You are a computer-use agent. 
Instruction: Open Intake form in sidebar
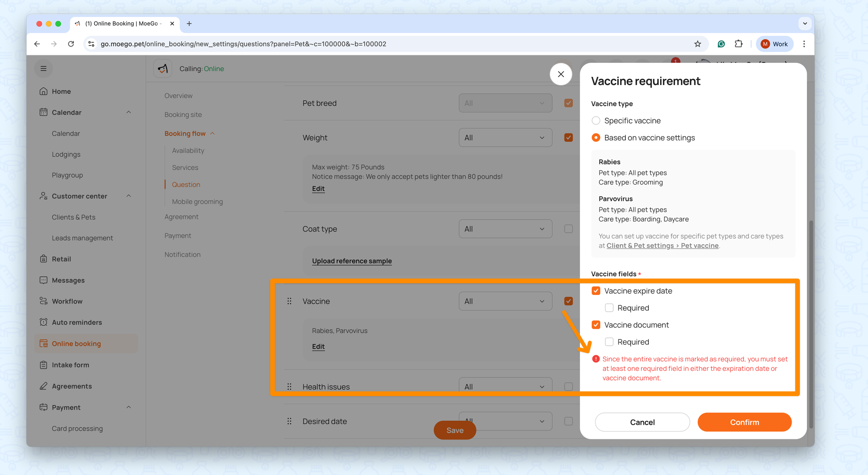click(70, 365)
